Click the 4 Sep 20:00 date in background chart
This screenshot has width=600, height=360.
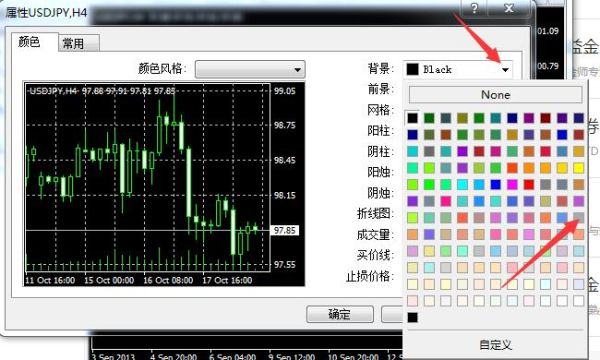point(174,356)
